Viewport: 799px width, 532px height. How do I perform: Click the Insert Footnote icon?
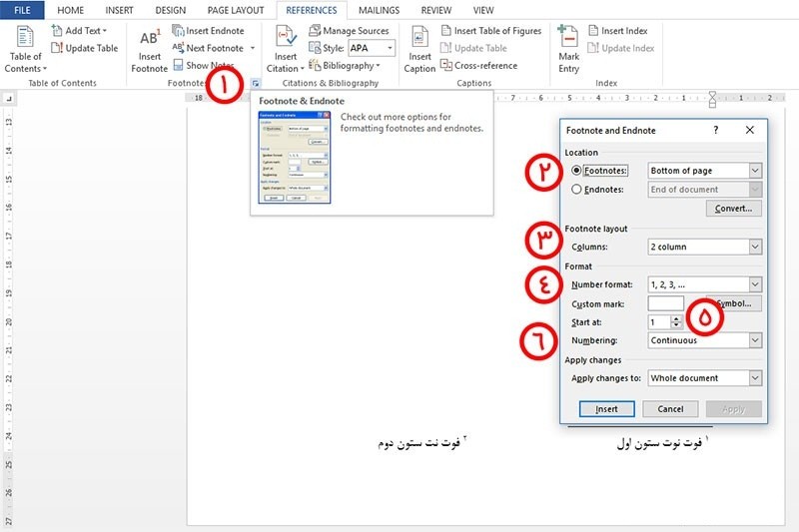click(150, 40)
